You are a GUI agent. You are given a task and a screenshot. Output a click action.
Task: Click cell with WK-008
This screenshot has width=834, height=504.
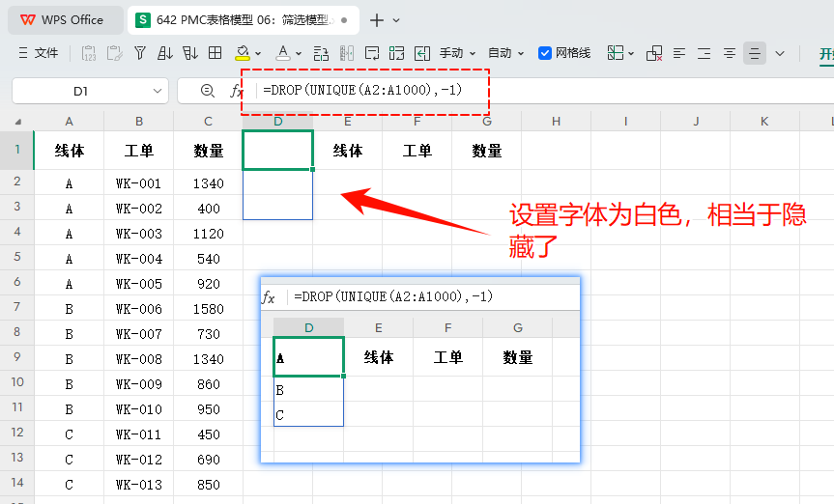coord(139,359)
